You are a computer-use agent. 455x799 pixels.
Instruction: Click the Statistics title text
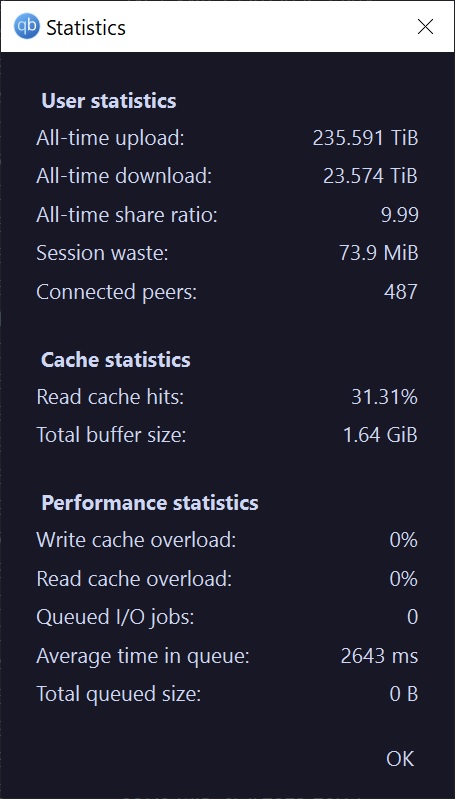[86, 28]
